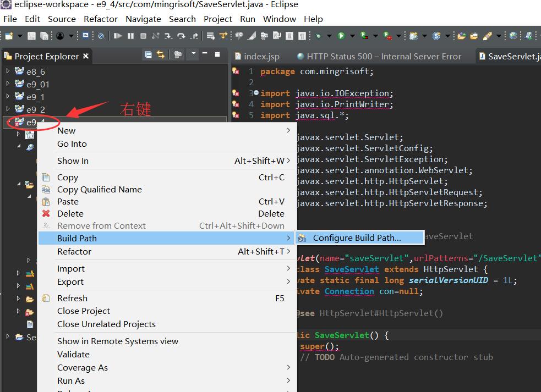The width and height of the screenshot is (541, 392).
Task: Click the Toggle Block Selection icon
Action: [x=289, y=36]
